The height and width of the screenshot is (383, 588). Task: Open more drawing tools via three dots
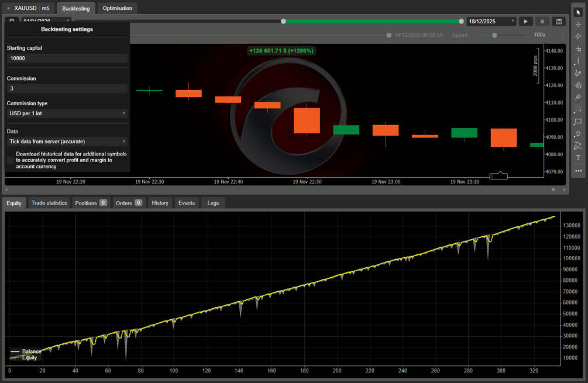(578, 171)
